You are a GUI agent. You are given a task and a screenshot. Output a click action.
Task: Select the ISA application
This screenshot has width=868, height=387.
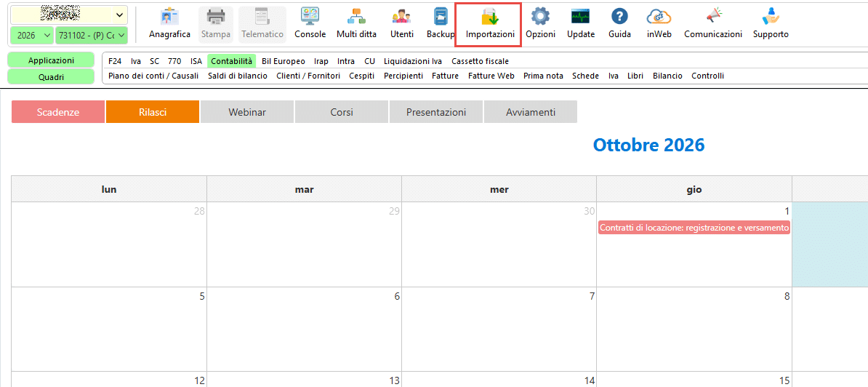tap(196, 61)
